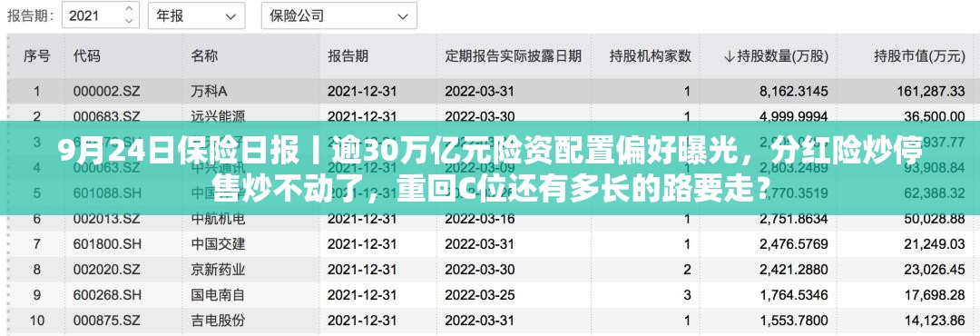
Task: Click the 21,249.03 market value cell
Action: click(x=935, y=244)
